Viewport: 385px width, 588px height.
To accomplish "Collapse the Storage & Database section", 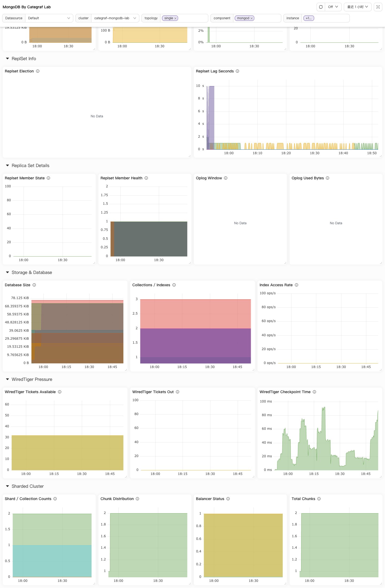I will coord(7,272).
